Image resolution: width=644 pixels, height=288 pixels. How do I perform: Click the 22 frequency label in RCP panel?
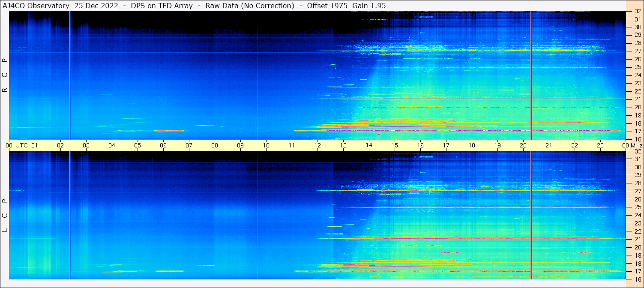638,91
